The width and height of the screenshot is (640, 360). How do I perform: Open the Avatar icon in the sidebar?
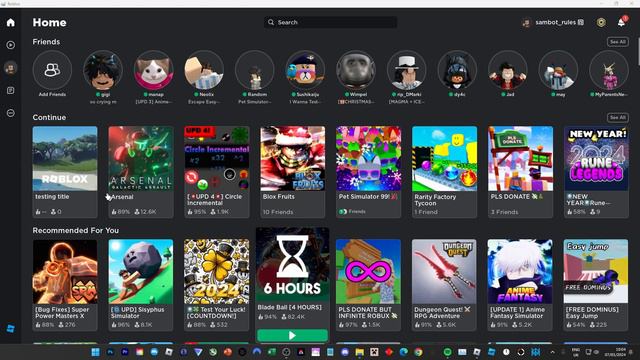[x=11, y=68]
